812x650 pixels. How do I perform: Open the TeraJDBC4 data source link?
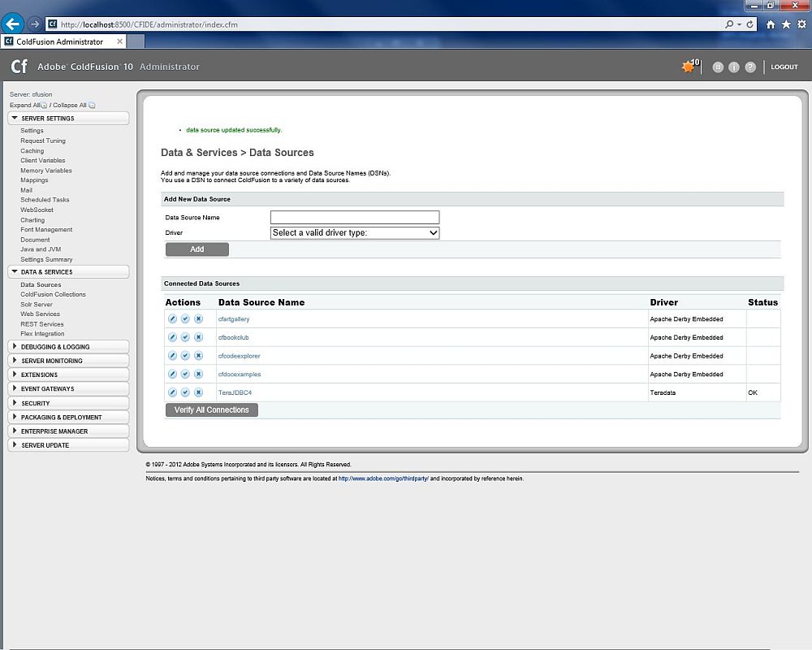[x=235, y=393]
